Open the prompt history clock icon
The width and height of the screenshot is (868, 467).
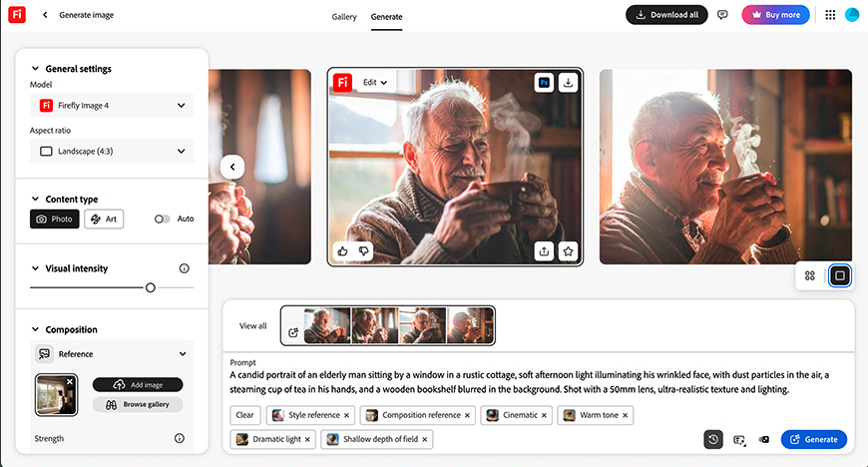point(713,439)
